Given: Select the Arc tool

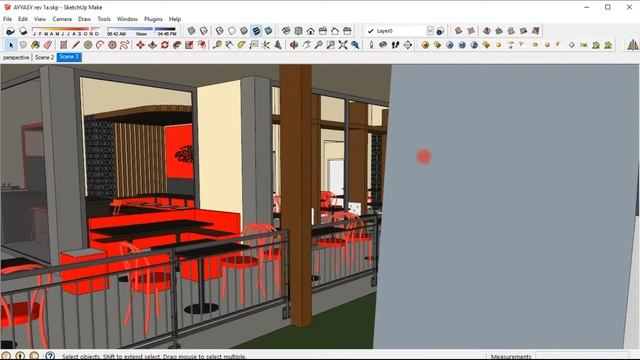Looking at the screenshot, I should (x=100, y=45).
